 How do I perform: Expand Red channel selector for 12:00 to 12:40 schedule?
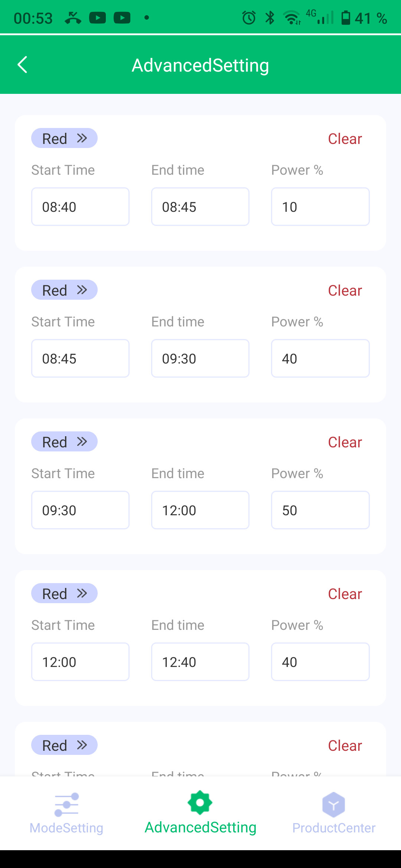(x=64, y=594)
